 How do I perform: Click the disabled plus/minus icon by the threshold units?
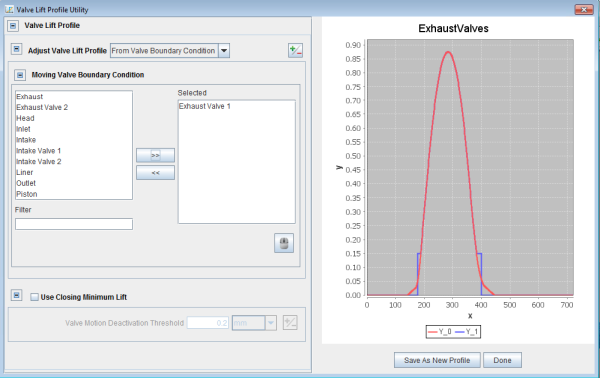coord(290,323)
